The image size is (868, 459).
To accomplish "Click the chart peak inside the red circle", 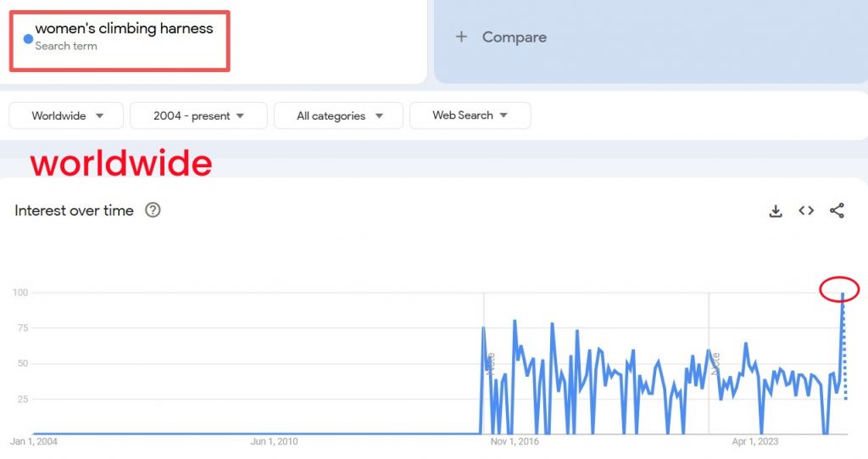I will [842, 294].
